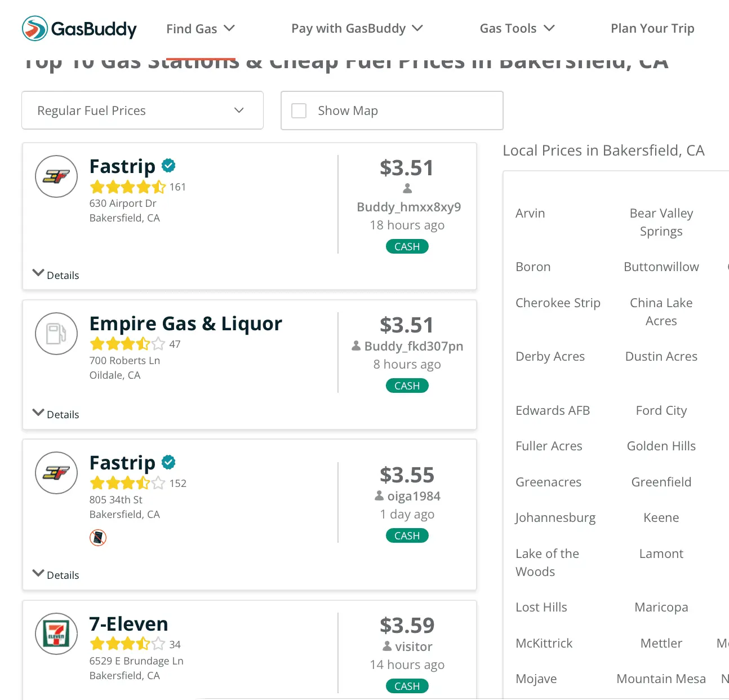Click the star rating for Empire Gas & Liquor
Image resolution: width=729 pixels, height=700 pixels.
(x=127, y=344)
